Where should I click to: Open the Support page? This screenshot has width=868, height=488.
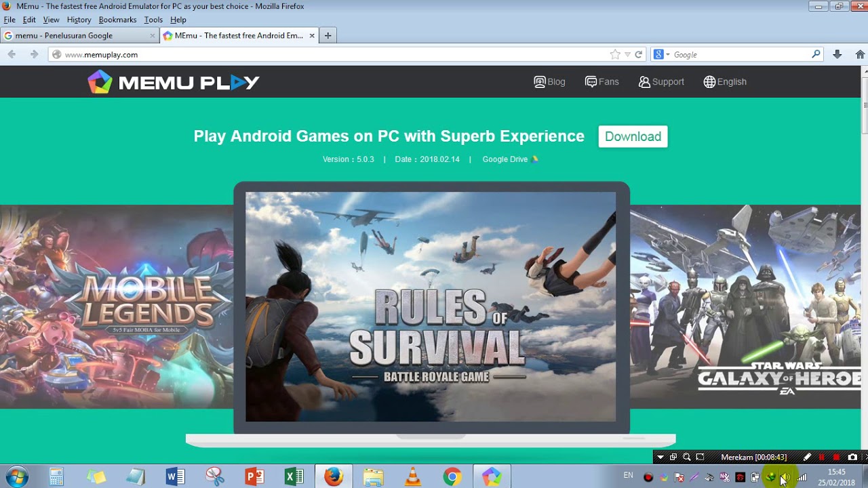(661, 82)
